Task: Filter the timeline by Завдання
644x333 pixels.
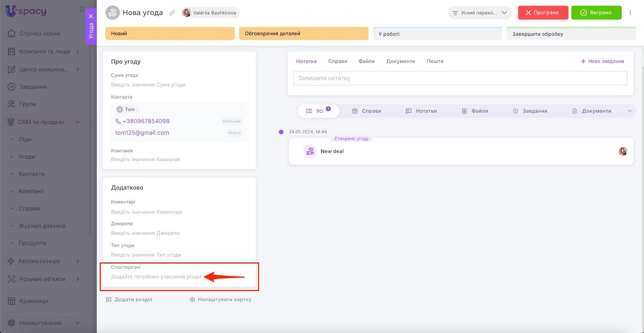Action: click(x=530, y=111)
